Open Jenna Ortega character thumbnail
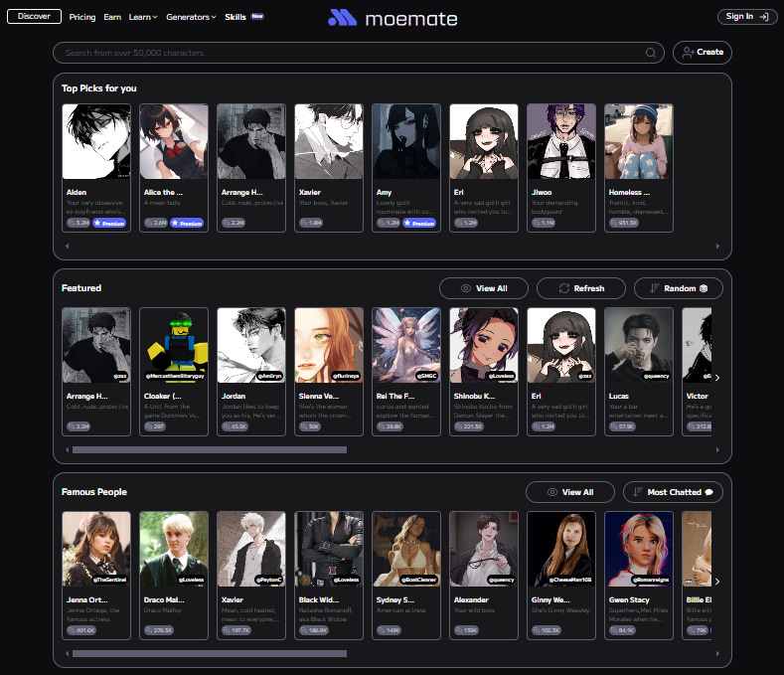This screenshot has height=675, width=784. click(x=96, y=549)
